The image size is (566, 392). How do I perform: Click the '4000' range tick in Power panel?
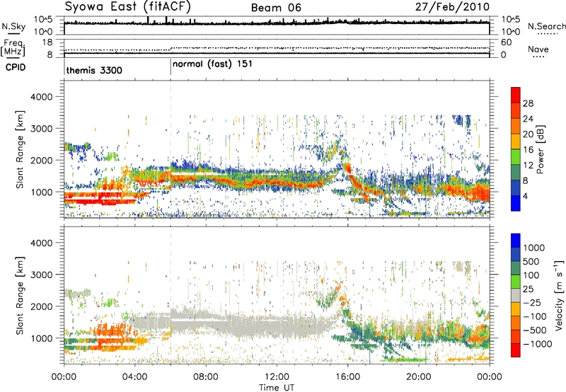[x=41, y=97]
